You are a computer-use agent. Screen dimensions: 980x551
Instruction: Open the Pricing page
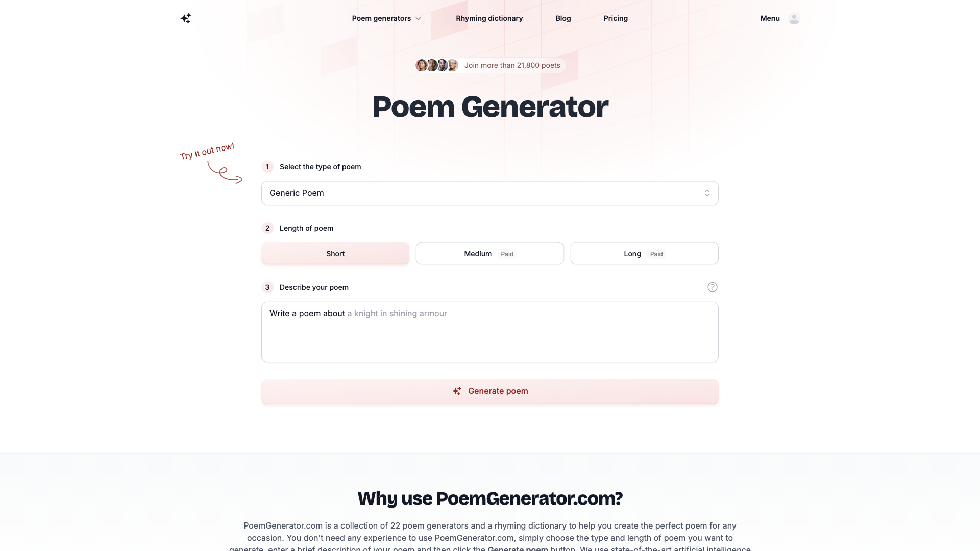click(615, 18)
